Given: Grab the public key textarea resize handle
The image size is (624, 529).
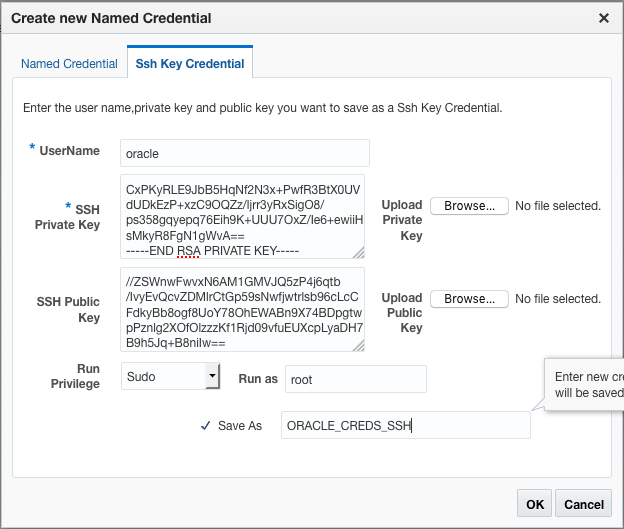Looking at the screenshot, I should (359, 347).
